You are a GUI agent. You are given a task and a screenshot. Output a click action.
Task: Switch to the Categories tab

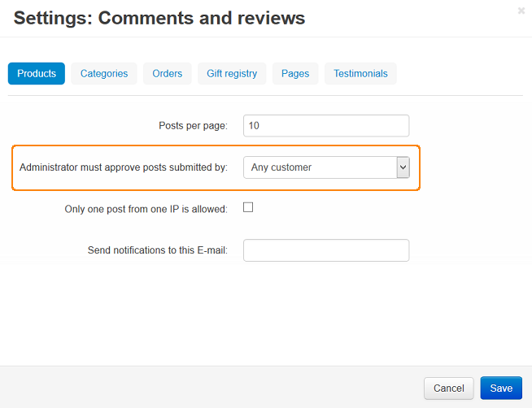click(104, 73)
